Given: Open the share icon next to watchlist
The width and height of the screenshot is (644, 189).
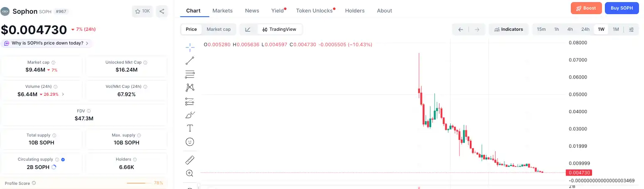Looking at the screenshot, I should coord(162,11).
